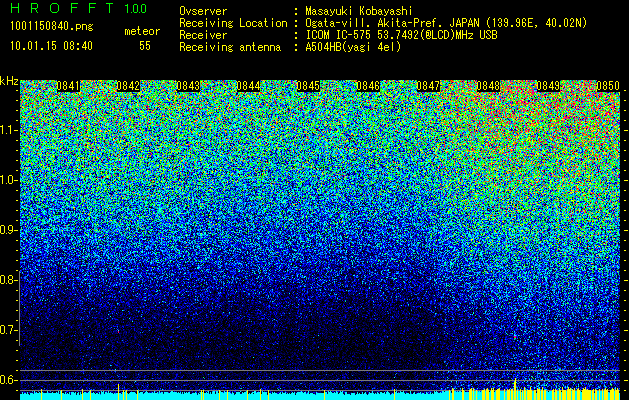The height and width of the screenshot is (400, 629).
Task: Click the 0.6 frequency axis label
Action: click(x=8, y=380)
